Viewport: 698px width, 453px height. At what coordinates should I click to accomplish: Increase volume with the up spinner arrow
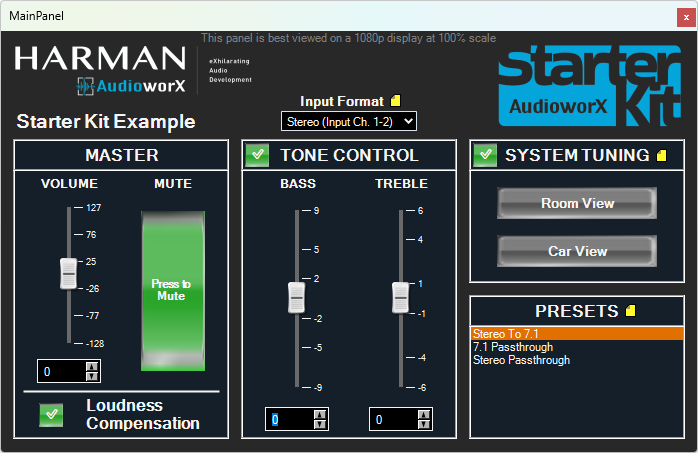(x=92, y=366)
